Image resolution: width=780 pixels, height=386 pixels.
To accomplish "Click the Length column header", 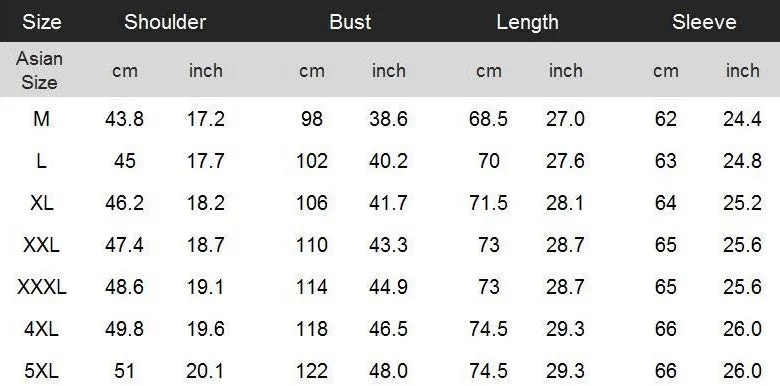I will 527,22.
